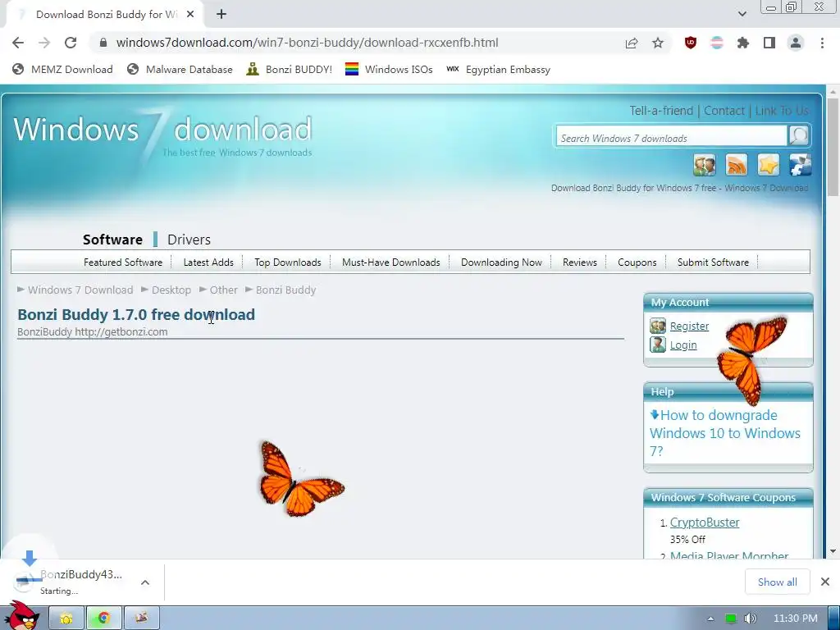Go back to the previous page

click(x=18, y=43)
